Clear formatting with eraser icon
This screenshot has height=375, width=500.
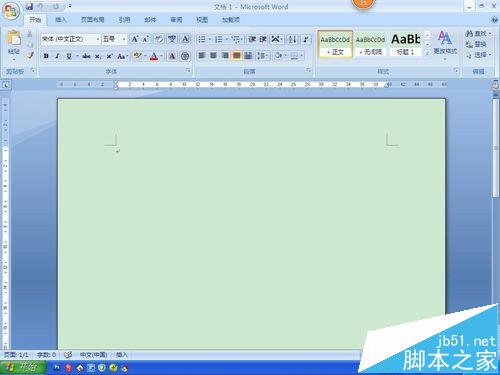tap(159, 39)
